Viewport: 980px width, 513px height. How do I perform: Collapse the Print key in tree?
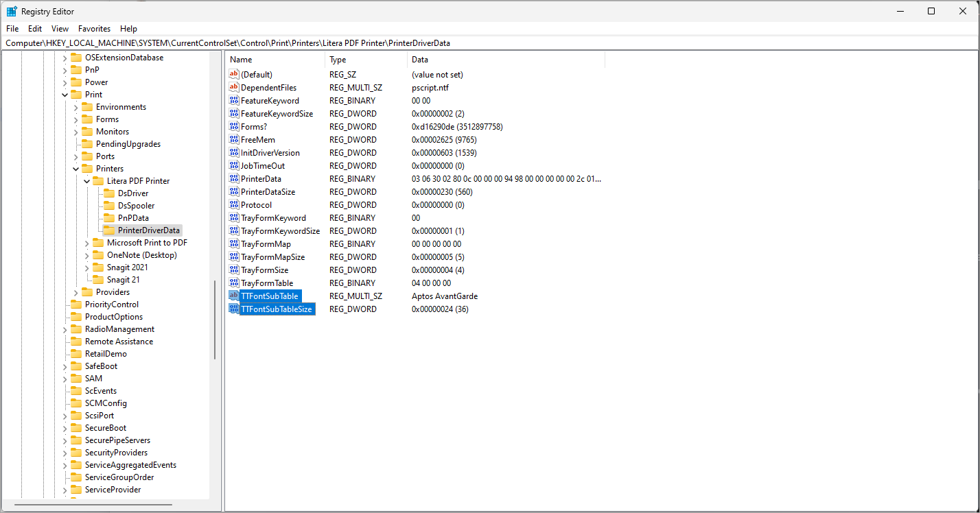[x=65, y=95]
